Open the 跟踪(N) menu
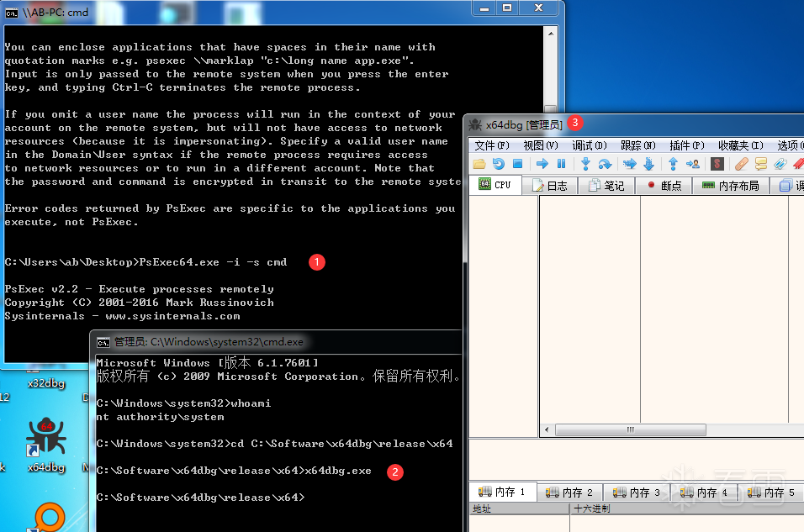 click(637, 145)
